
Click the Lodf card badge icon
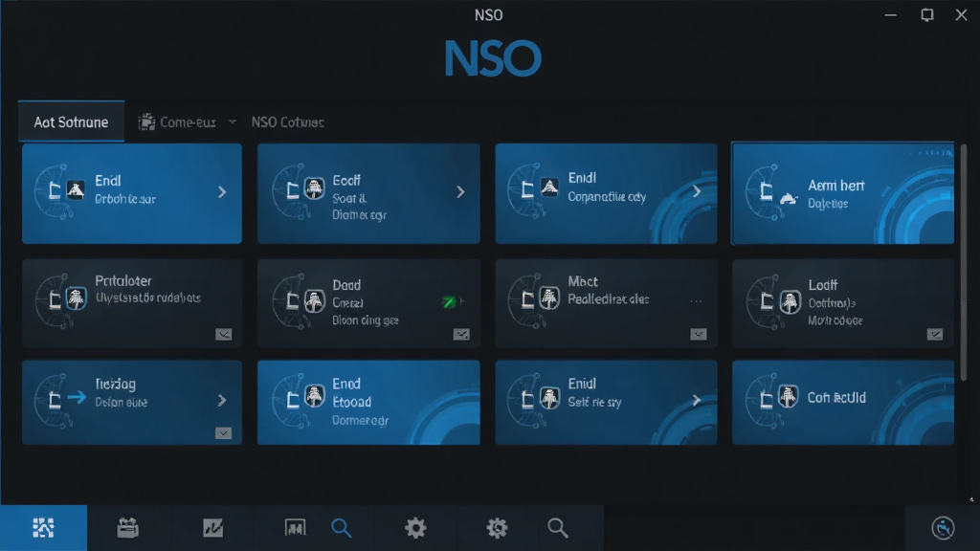790,301
